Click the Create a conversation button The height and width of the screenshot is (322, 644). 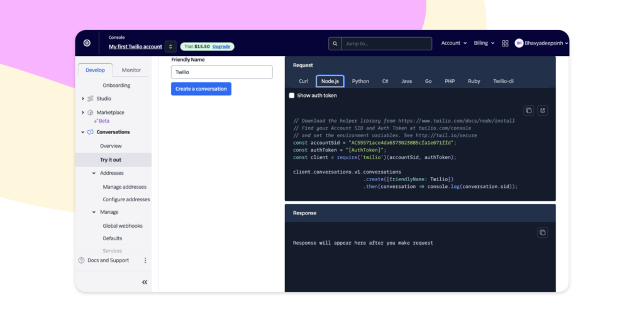point(201,89)
